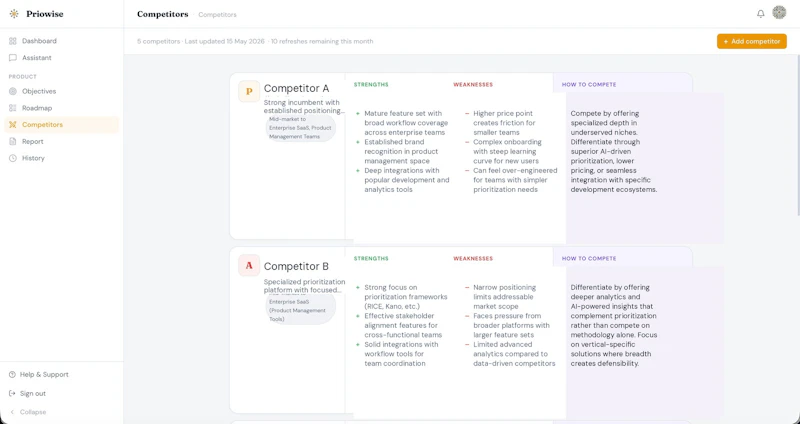
Task: Click 'Limited advanced analytics' weakness item
Action: click(x=514, y=354)
